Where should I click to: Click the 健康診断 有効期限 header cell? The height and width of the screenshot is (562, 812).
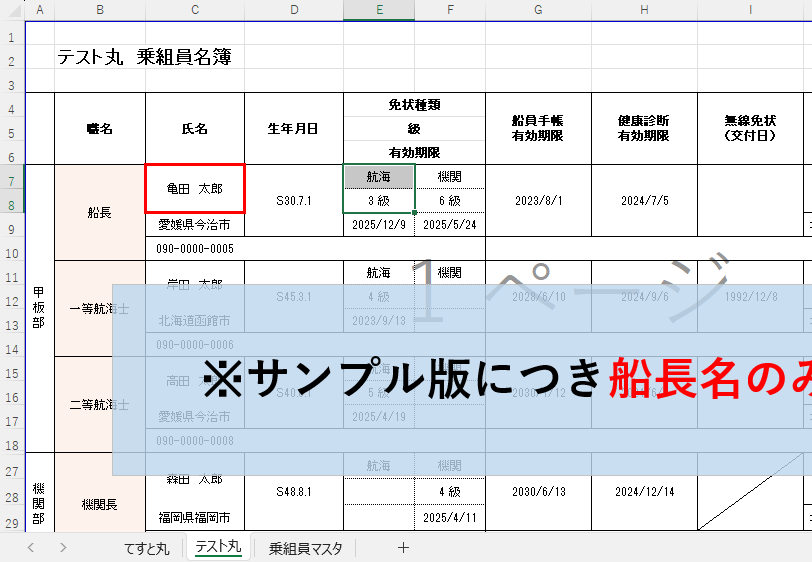point(644,128)
